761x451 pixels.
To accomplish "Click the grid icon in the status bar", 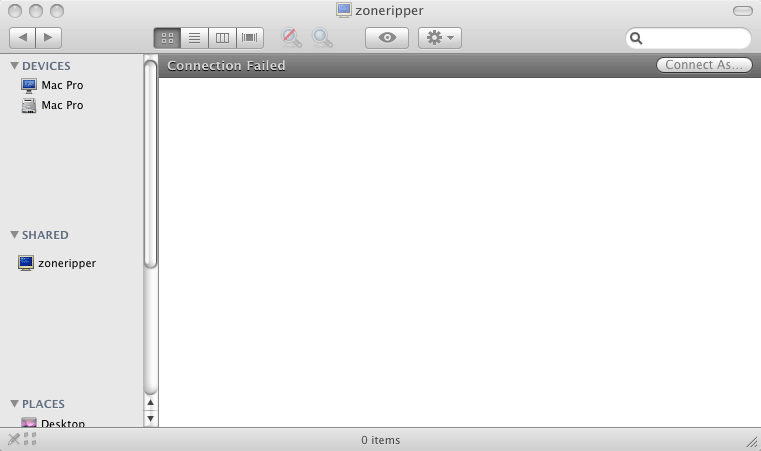I will coord(30,439).
